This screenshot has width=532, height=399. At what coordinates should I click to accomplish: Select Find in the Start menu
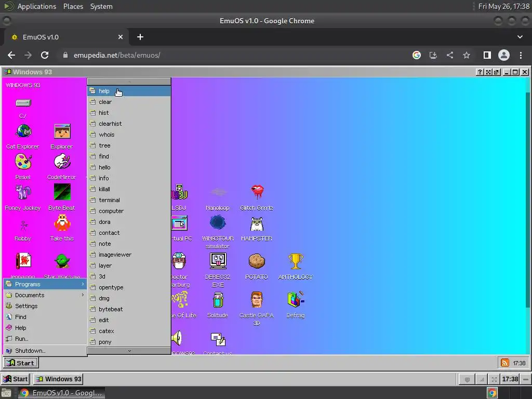(x=45, y=317)
